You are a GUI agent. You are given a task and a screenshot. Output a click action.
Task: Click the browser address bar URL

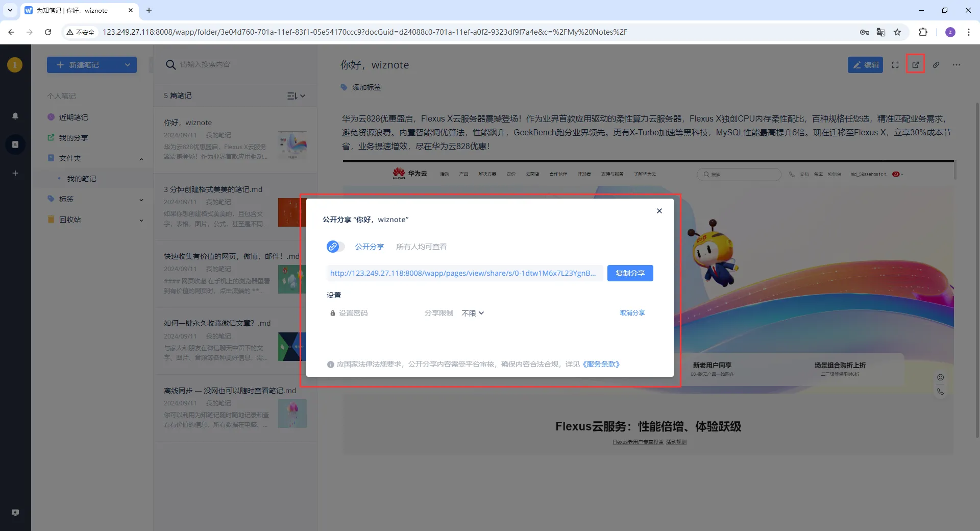click(x=365, y=32)
